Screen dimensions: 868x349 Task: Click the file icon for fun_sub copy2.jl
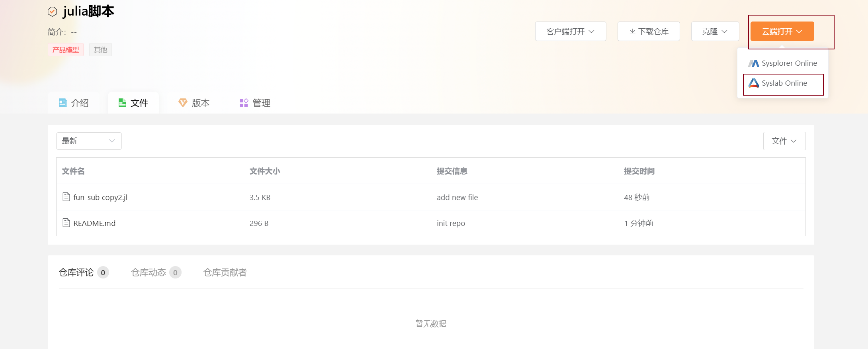click(66, 197)
